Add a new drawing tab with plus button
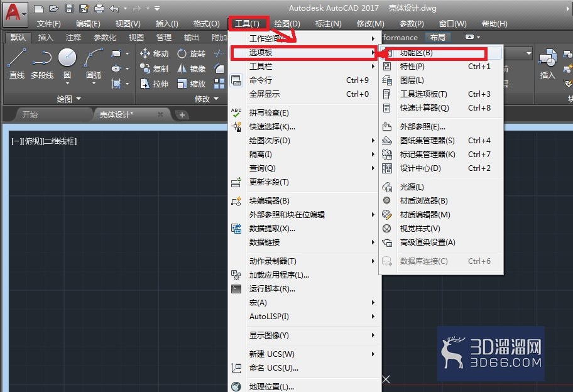Screen dimensions: 573x392 (182, 115)
